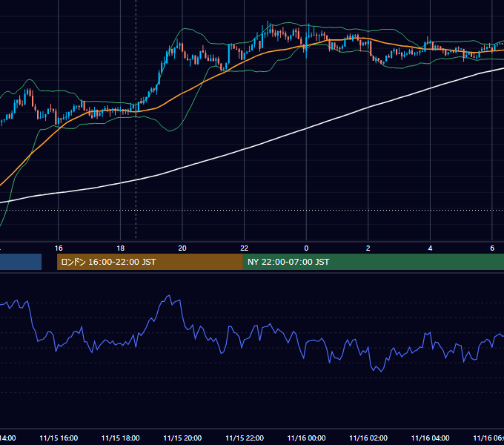Select the '11/15 22:00' date label

[x=245, y=438]
